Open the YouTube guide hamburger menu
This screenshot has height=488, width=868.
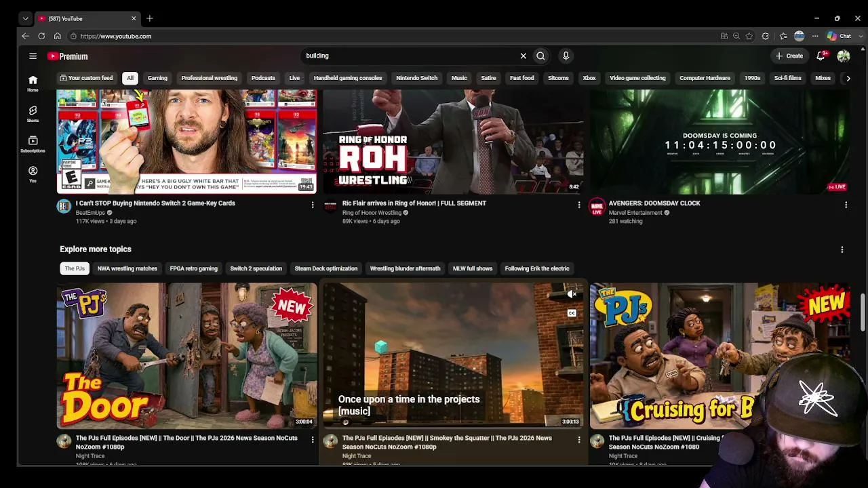click(33, 56)
